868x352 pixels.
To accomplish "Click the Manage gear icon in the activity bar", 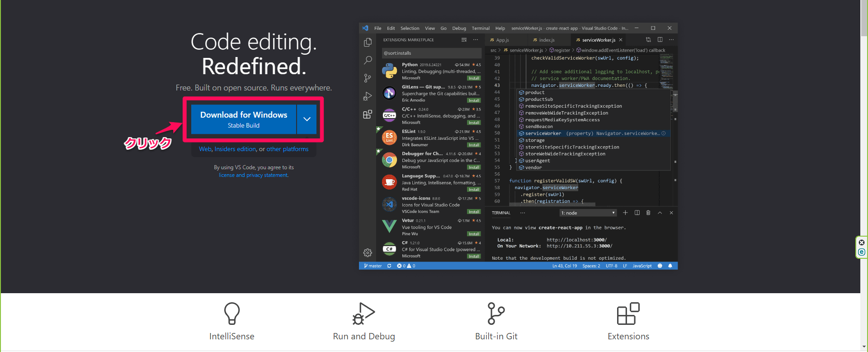I will (x=368, y=253).
